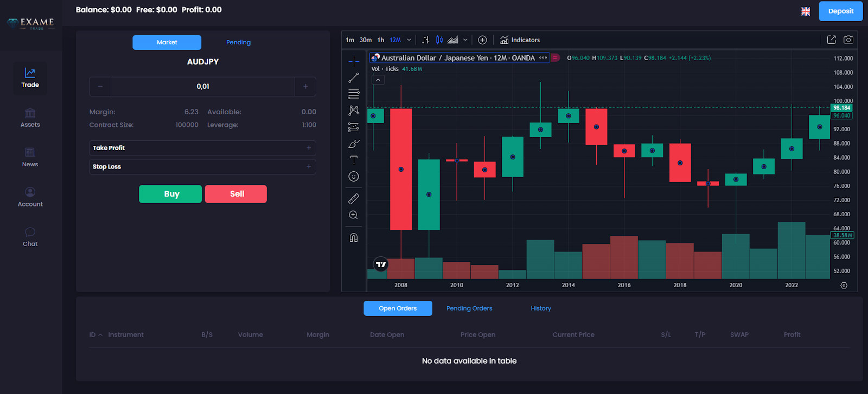Select the zoom in tool
This screenshot has width=868, height=394.
(x=354, y=215)
